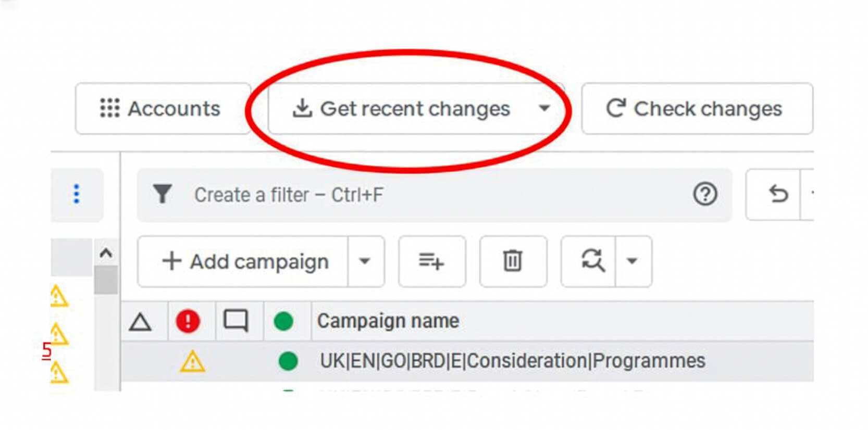
Task: Click the Accounts grid button
Action: point(162,109)
